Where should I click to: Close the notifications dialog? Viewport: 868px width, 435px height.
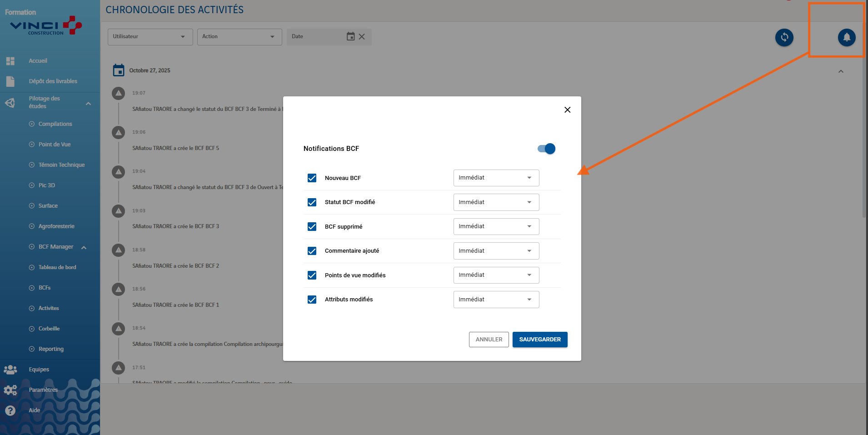point(567,110)
